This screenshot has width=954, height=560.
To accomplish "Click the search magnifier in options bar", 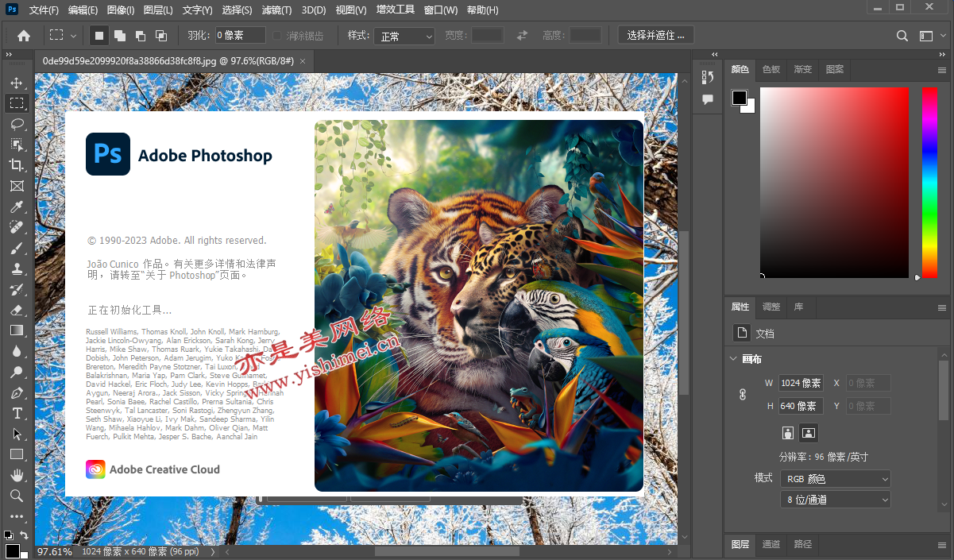I will coord(902,36).
